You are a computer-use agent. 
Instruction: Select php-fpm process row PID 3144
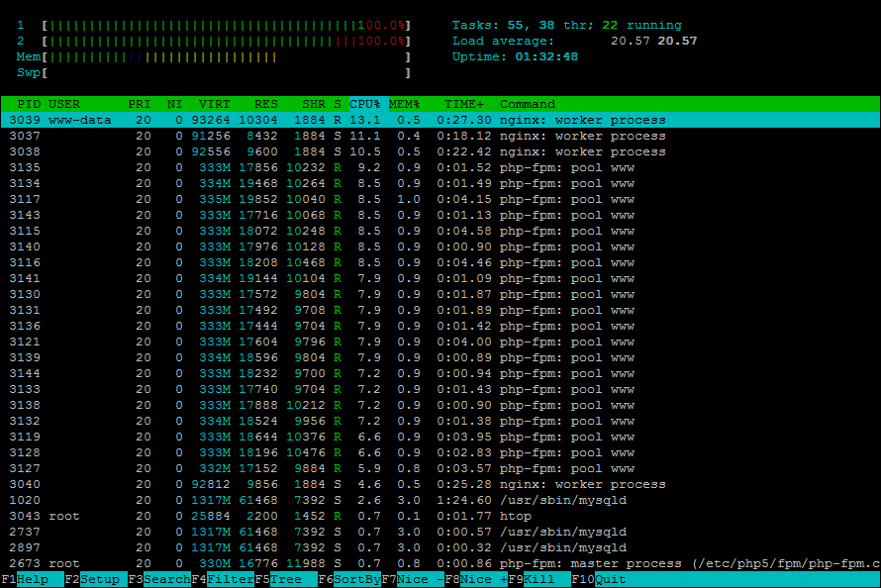(x=440, y=373)
